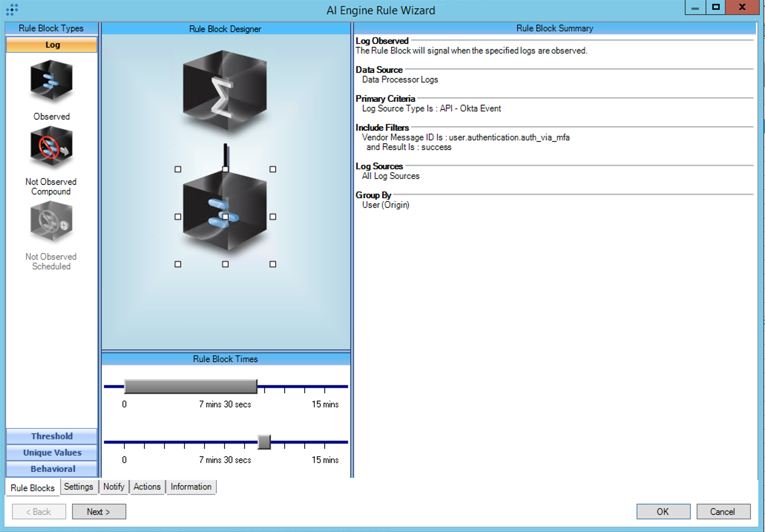Expand the Unique Values block group
This screenshot has height=532, width=765.
tap(52, 453)
